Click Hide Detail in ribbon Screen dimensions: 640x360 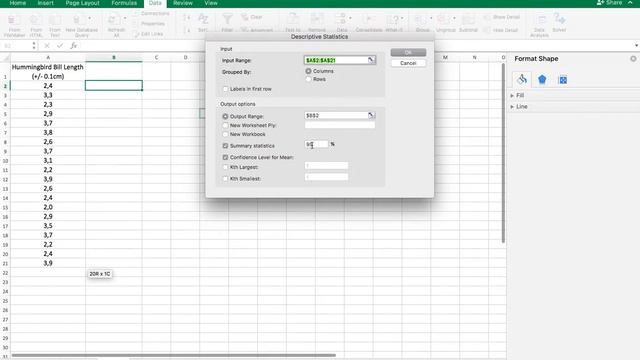[501, 30]
